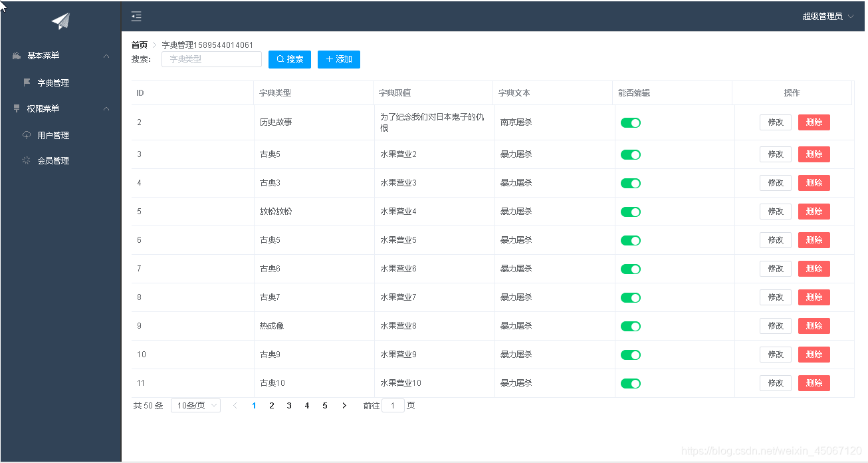Click the 搜索 search button
This screenshot has width=868, height=463.
coord(290,59)
